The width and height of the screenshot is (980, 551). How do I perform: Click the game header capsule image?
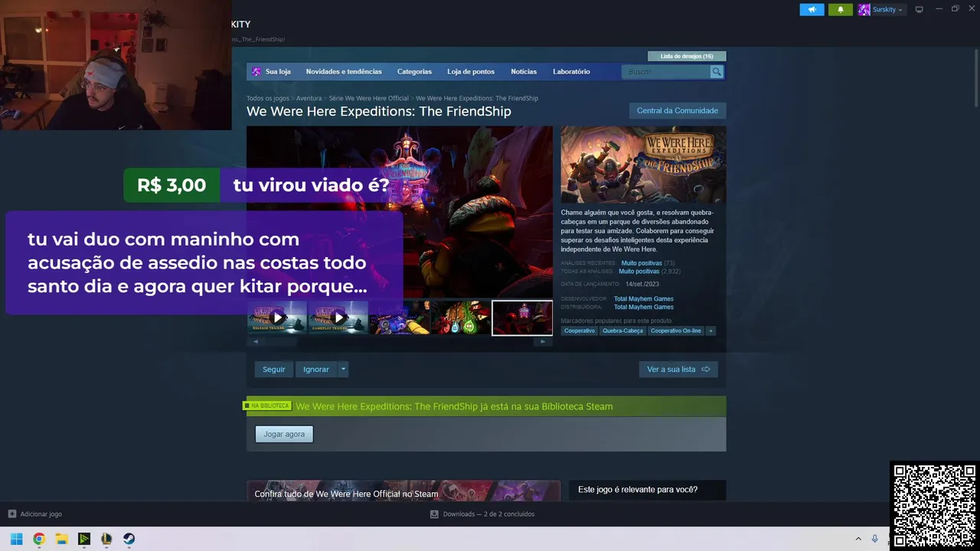[x=643, y=165]
